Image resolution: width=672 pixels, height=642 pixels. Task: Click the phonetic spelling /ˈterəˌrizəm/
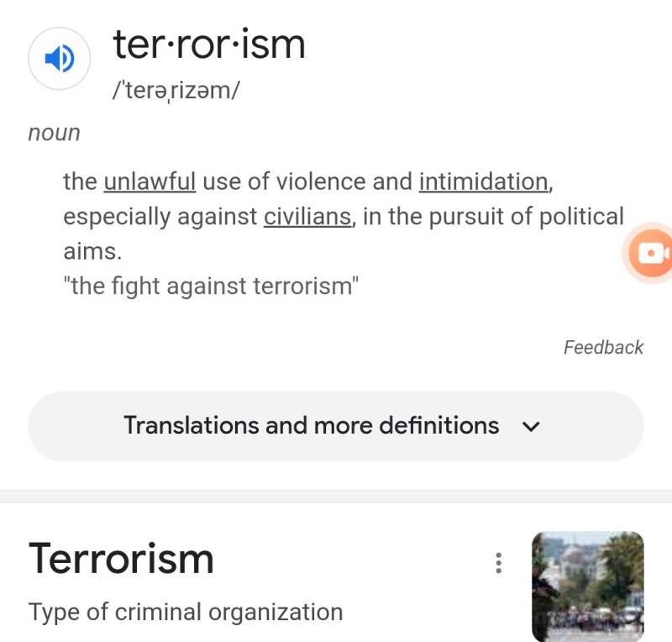coord(176,91)
